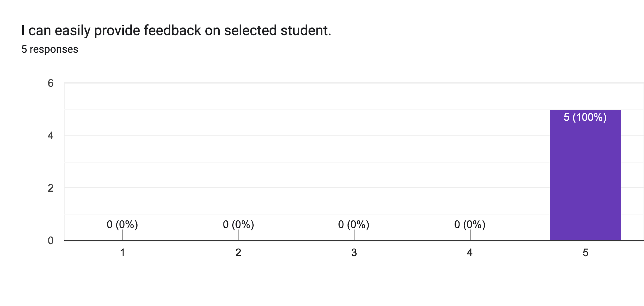Click the '0 (0%)' label above rating 1
This screenshot has width=644, height=306.
pyautogui.click(x=122, y=225)
